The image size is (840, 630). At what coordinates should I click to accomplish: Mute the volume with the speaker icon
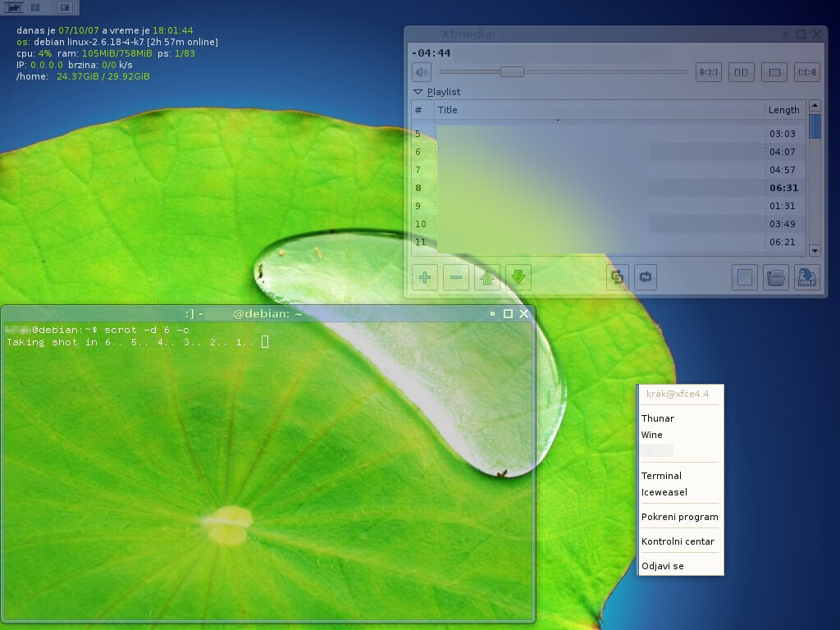pyautogui.click(x=421, y=71)
